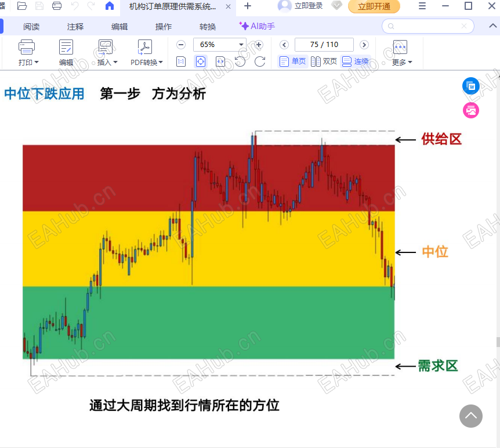Focus the search box in the menu bar
Image resolution: width=500 pixels, height=448 pixels.
(427, 26)
